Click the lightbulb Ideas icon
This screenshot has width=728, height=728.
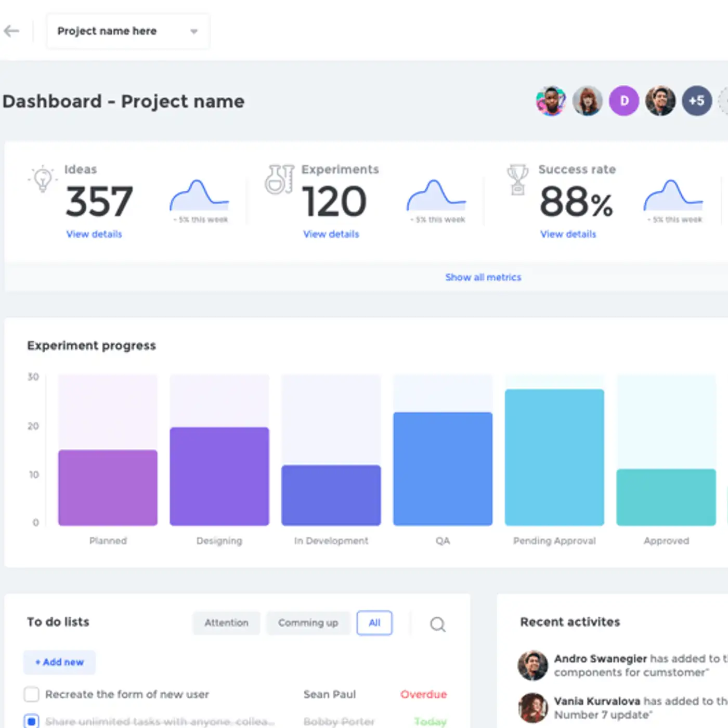(43, 179)
